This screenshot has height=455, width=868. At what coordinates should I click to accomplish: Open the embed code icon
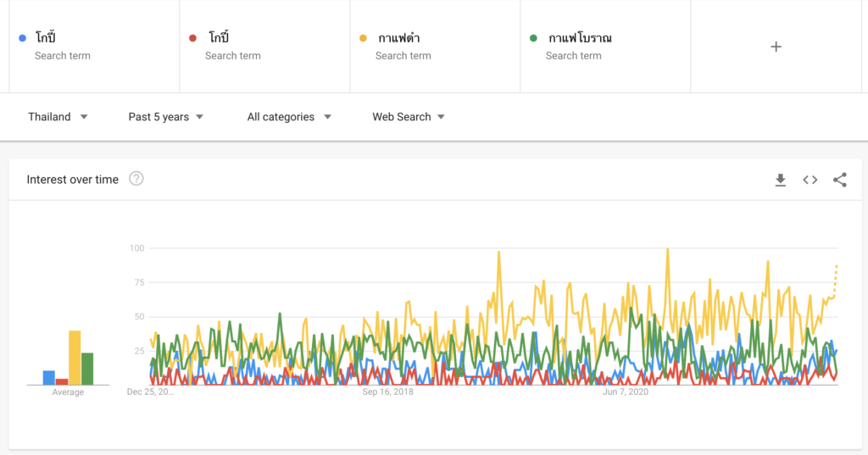coord(810,180)
